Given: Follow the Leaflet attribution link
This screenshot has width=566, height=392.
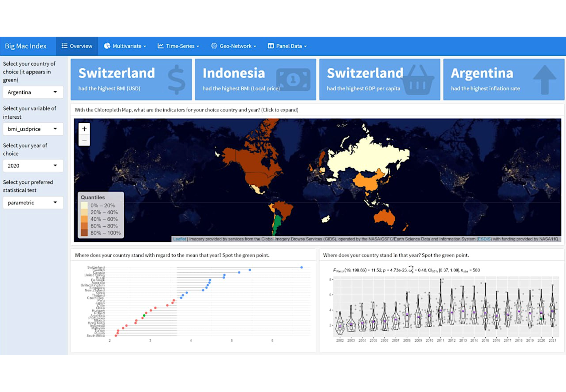Looking at the screenshot, I should [179, 239].
